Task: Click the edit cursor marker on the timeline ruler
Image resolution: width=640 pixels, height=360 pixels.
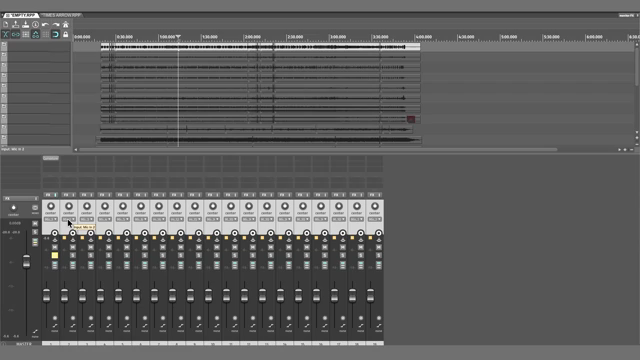Action: coord(178,37)
